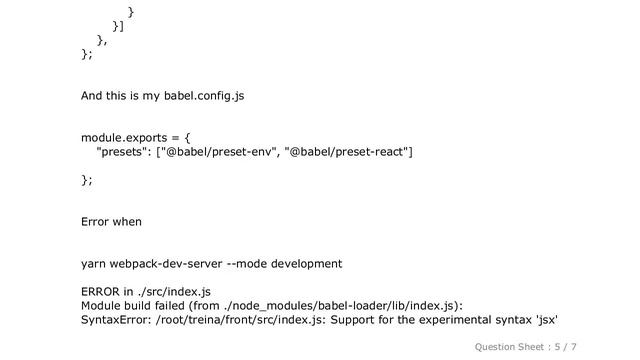The width and height of the screenshot is (640, 360).
Task: Click the 'ERROR in ./src/index.js' line
Action: pyautogui.click(x=146, y=292)
